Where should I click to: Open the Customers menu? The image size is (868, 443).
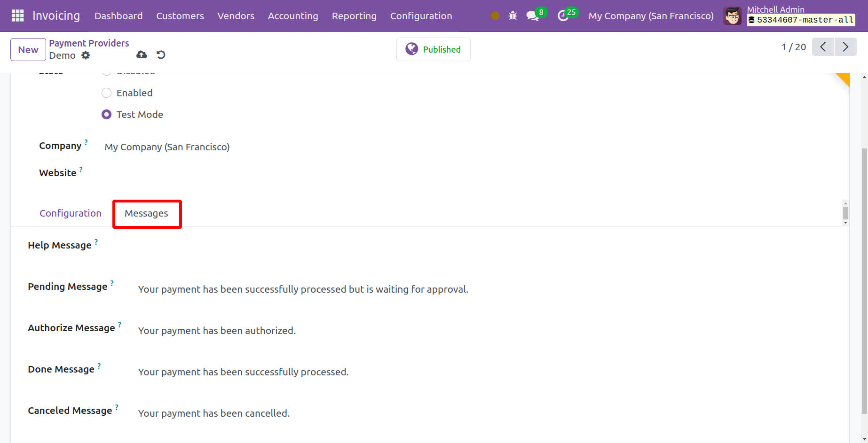[180, 16]
